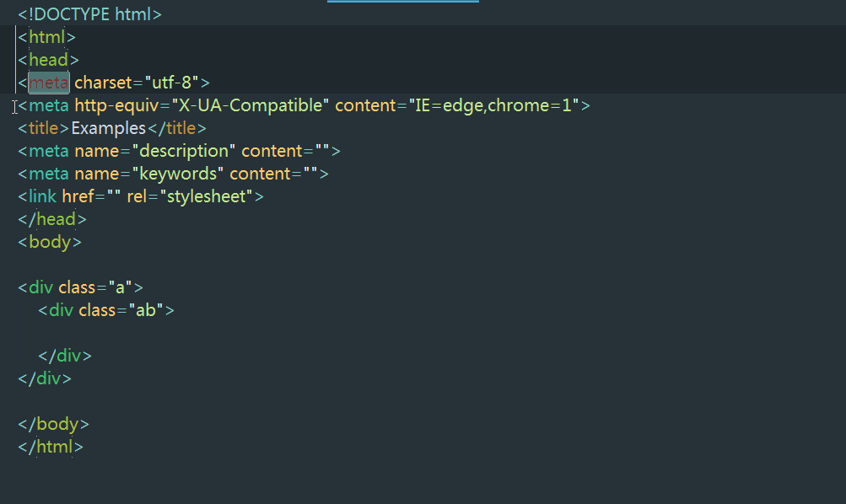Click the "utf-8" attribute value
The width and height of the screenshot is (846, 504).
(172, 83)
